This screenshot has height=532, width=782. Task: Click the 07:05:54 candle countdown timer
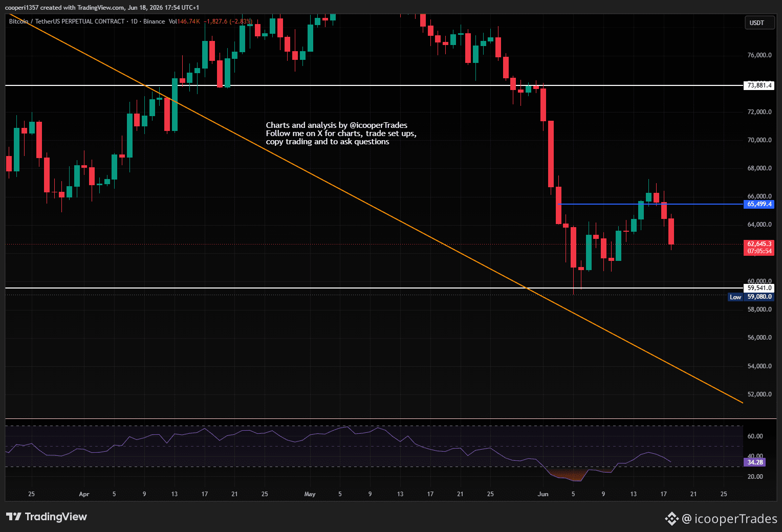click(758, 251)
